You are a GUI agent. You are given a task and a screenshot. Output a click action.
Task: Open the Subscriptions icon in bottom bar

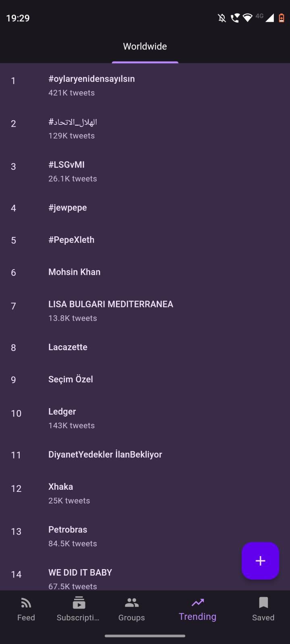79,603
